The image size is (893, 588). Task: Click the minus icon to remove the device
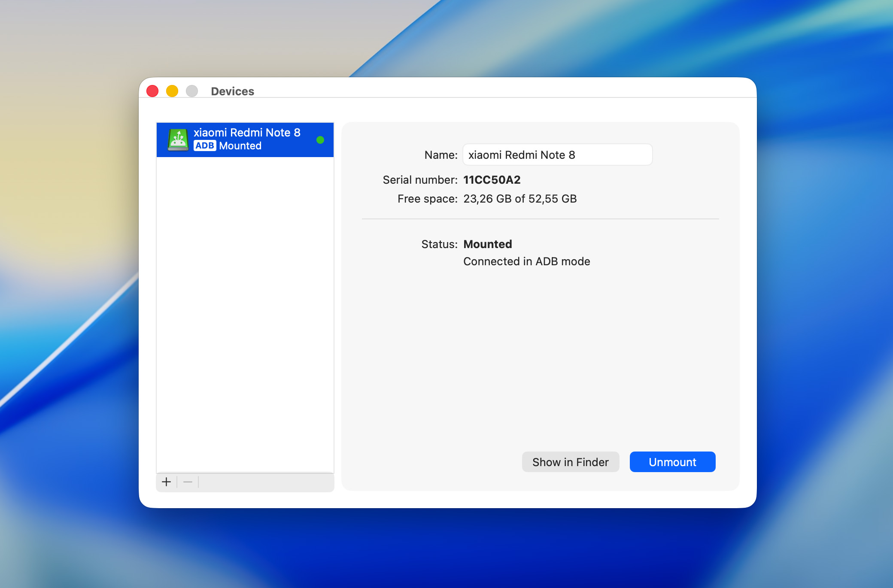187,482
